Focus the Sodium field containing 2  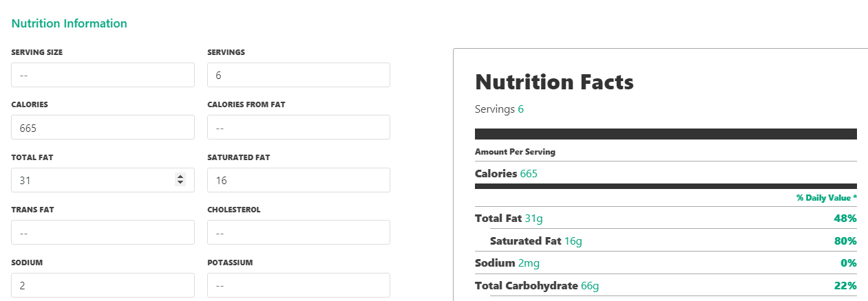coord(103,285)
